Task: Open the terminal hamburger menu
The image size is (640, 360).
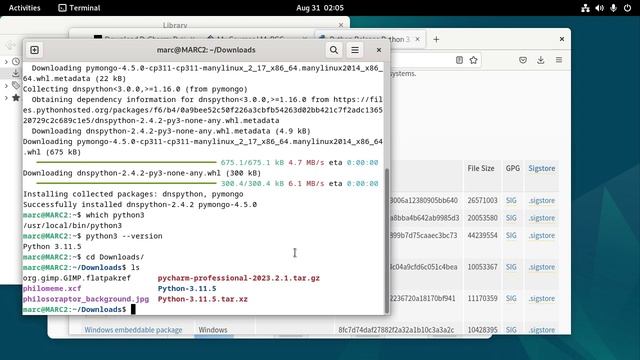Action: 355,50
